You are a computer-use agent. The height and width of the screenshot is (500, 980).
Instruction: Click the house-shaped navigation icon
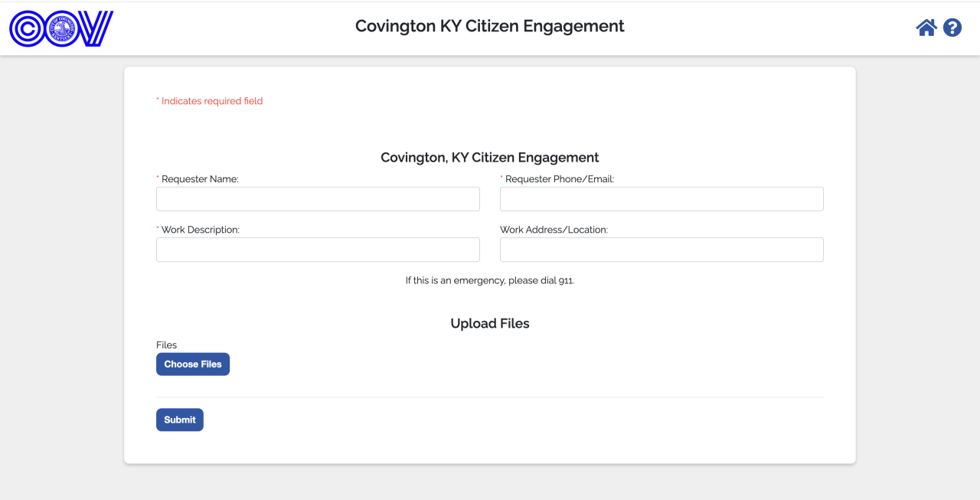point(926,27)
